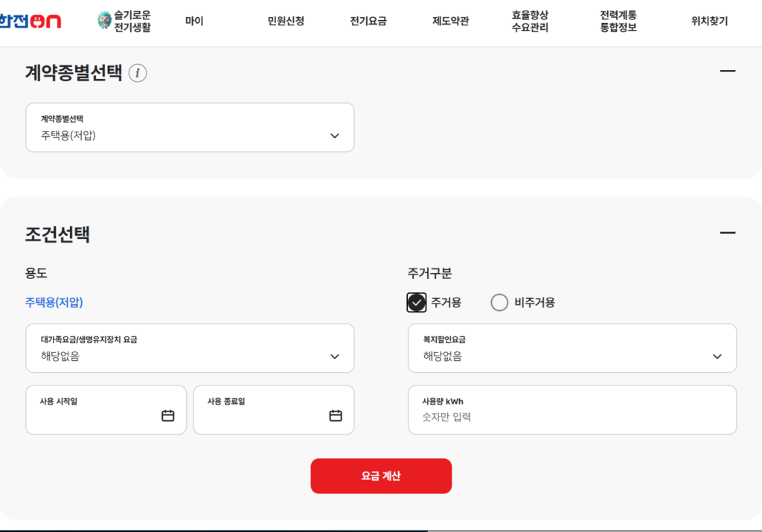Open 효율향상 수요관리 menu
This screenshot has width=762, height=532.
(530, 21)
